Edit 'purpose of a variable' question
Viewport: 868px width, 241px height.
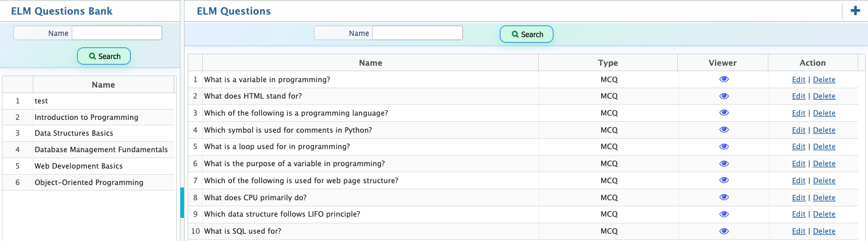tap(799, 164)
